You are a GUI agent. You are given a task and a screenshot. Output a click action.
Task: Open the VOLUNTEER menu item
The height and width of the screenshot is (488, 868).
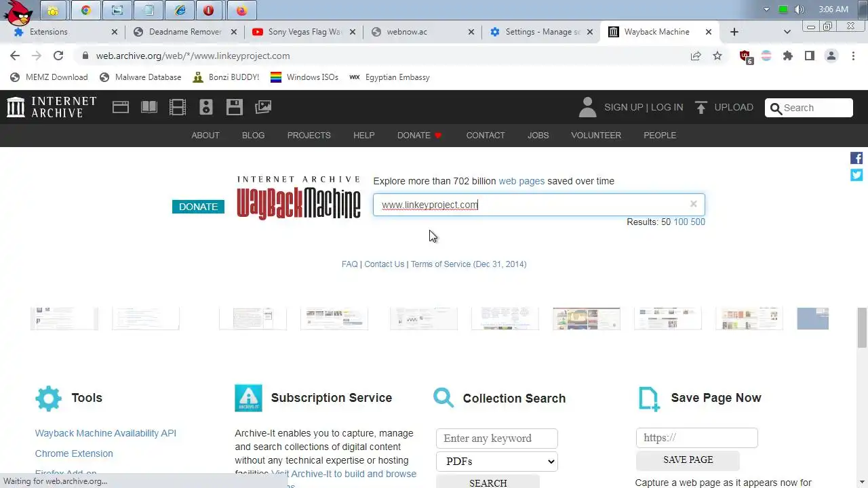click(596, 136)
